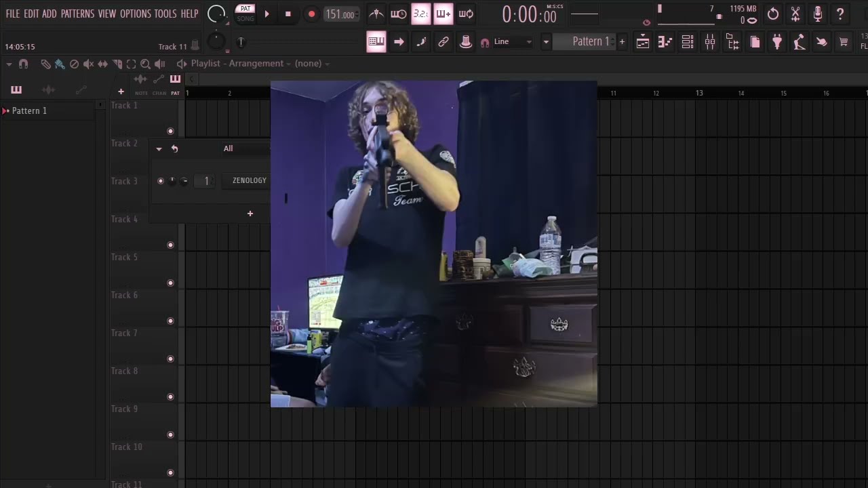Screen dimensions: 868x488
Task: Open the project picker pages icon
Action: pos(755,42)
